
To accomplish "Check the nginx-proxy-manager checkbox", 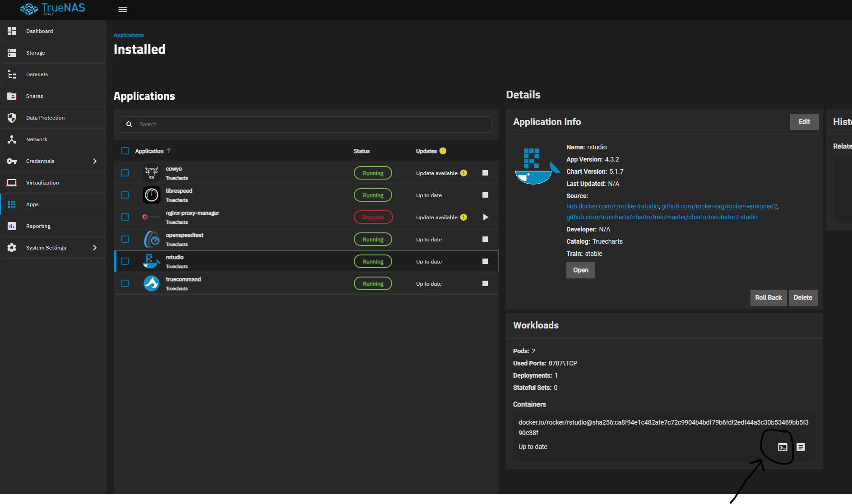I will [125, 217].
